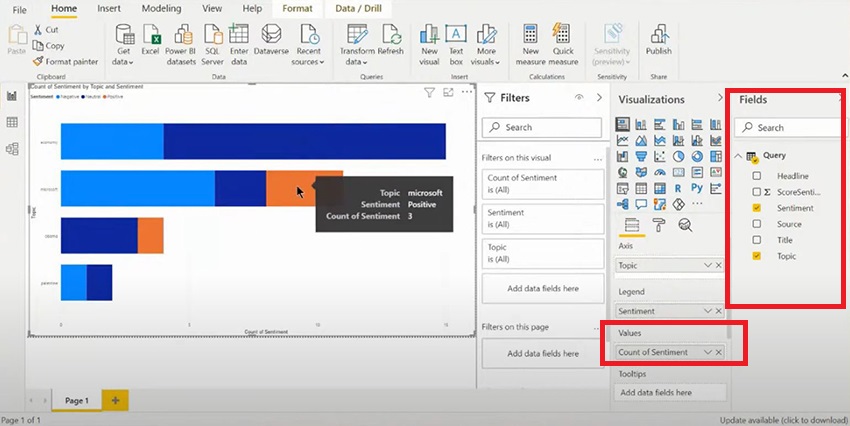
Task: Select the Python (Py) visual
Action: [697, 188]
